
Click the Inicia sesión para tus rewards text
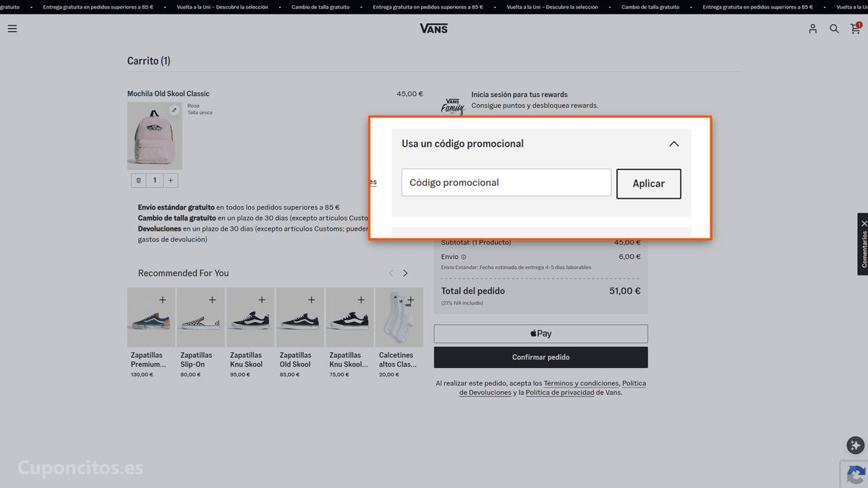coord(519,95)
